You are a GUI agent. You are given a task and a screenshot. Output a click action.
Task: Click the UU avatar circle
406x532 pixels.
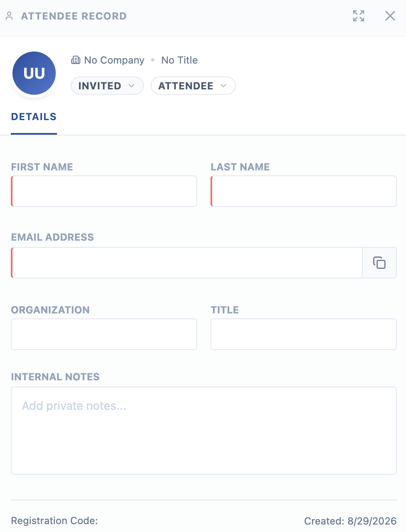pos(34,73)
